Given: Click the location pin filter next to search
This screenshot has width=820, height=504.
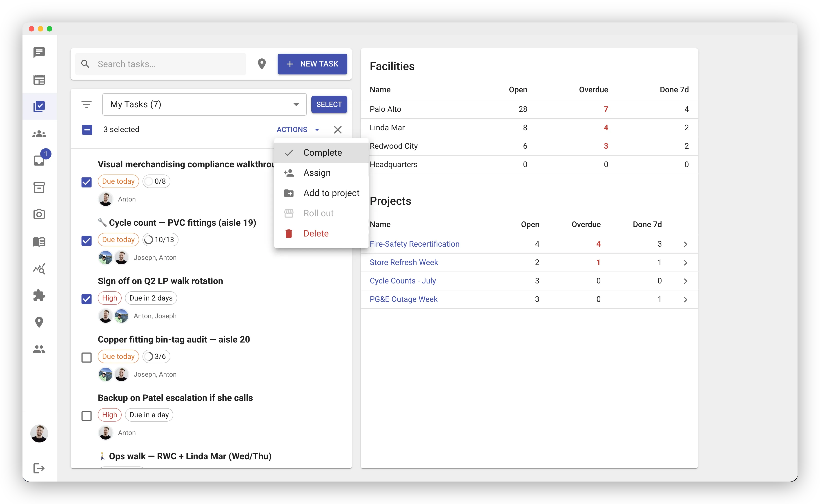Looking at the screenshot, I should click(262, 64).
